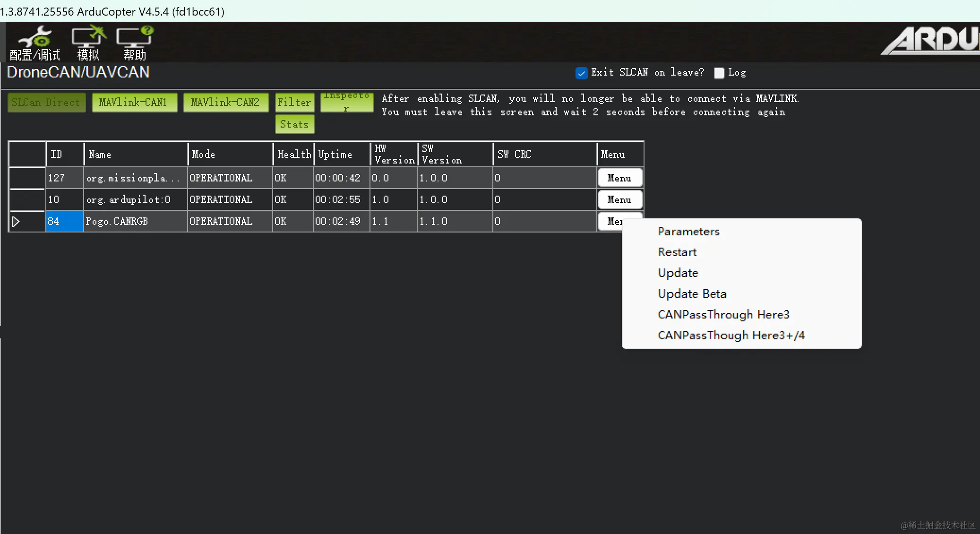
Task: Select CANPassThough Here3+/4 entry
Action: pos(731,336)
